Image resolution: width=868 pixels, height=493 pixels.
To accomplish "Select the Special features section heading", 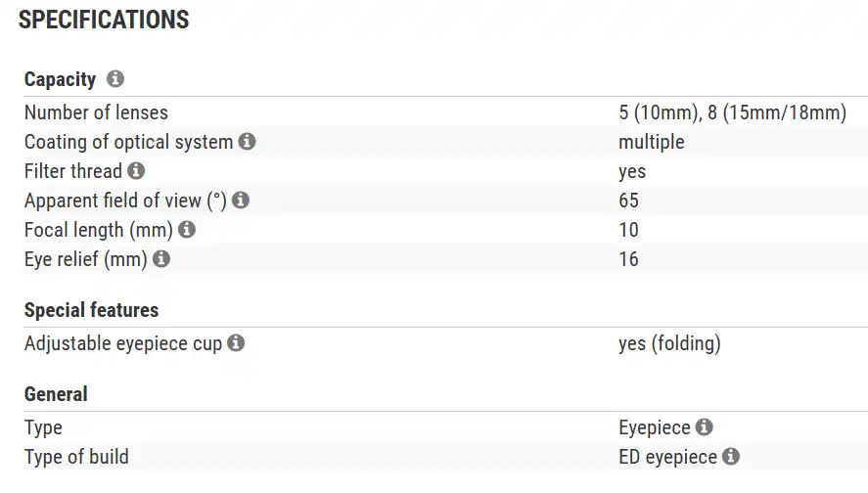I will [91, 310].
